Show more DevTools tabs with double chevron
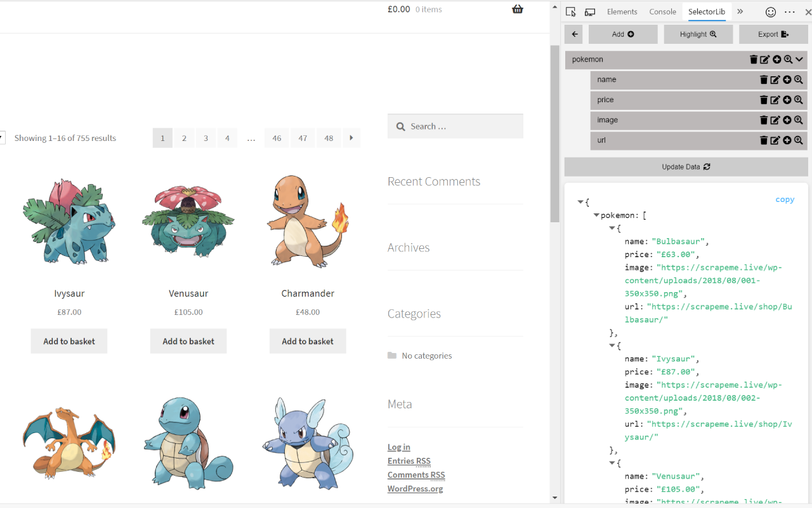The image size is (812, 508). [740, 11]
